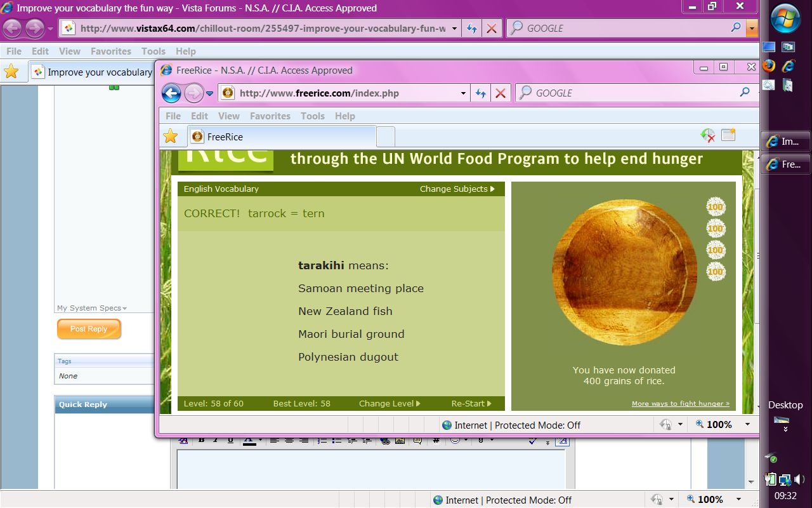
Task: Click Show Desktop quick launch icon
Action: 769,47
